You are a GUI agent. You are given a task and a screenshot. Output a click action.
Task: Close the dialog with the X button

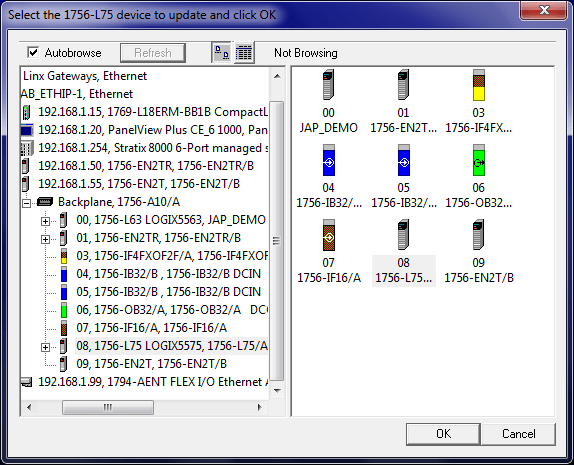pos(544,10)
